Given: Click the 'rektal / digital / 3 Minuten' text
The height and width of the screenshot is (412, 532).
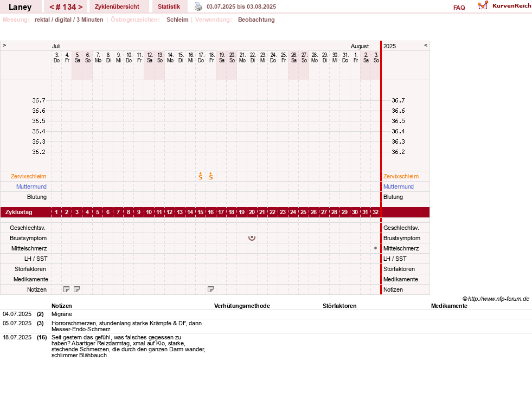Looking at the screenshot, I should click(69, 20).
